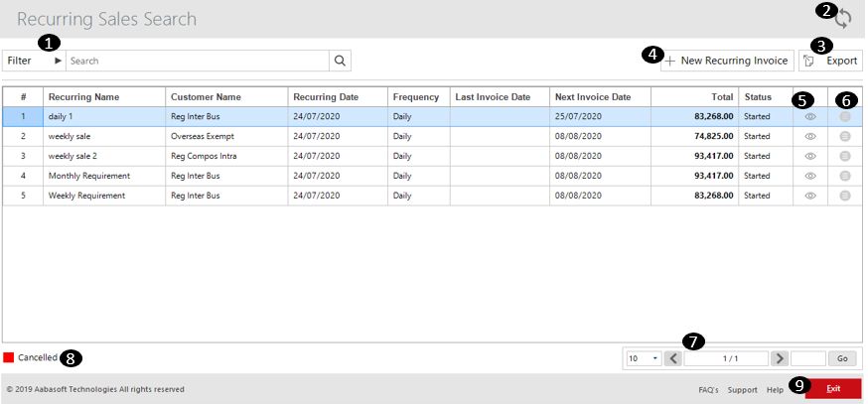
Task: Click the 25/07/2020 next invoice date cell
Action: click(600, 117)
